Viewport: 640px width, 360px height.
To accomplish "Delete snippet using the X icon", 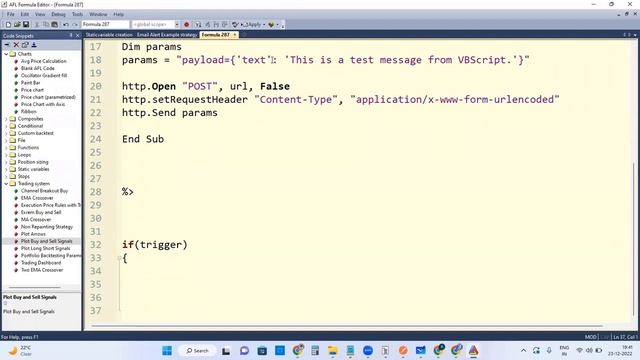I will pyautogui.click(x=16, y=45).
